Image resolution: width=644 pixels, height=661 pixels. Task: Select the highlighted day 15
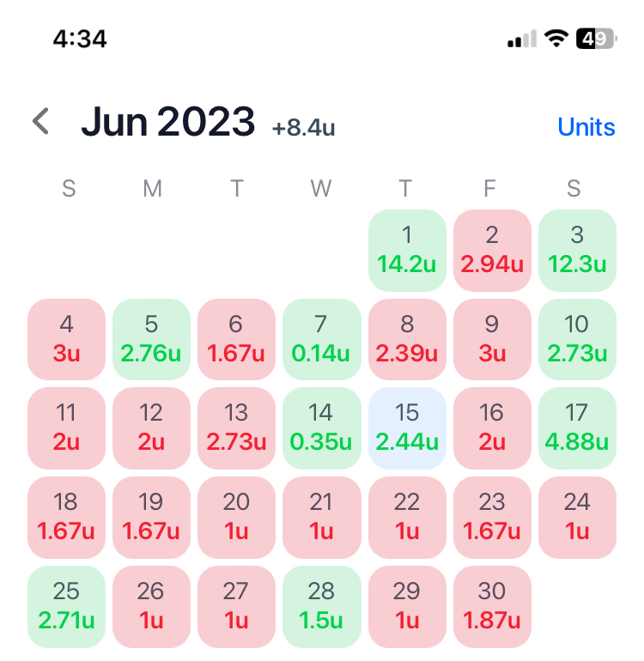point(407,428)
